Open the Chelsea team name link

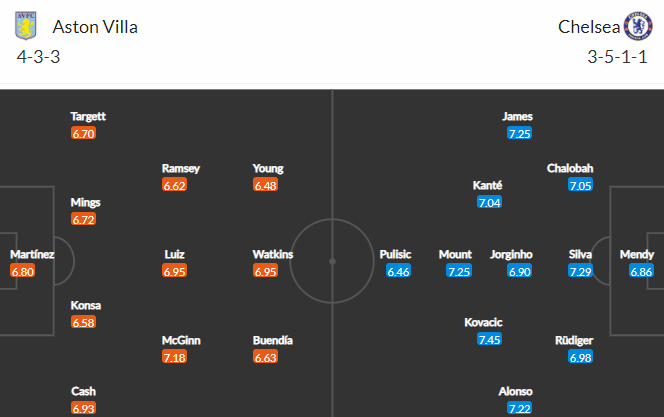589,27
